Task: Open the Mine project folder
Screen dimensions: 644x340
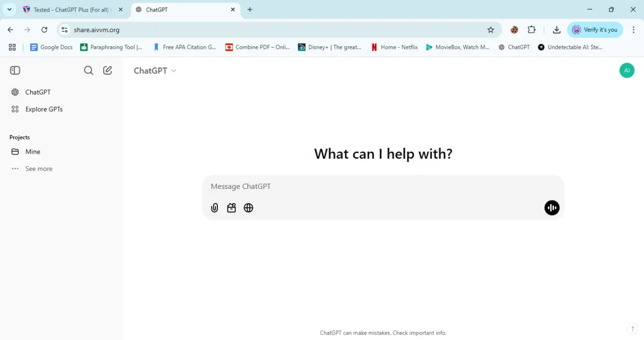Action: click(x=61, y=152)
